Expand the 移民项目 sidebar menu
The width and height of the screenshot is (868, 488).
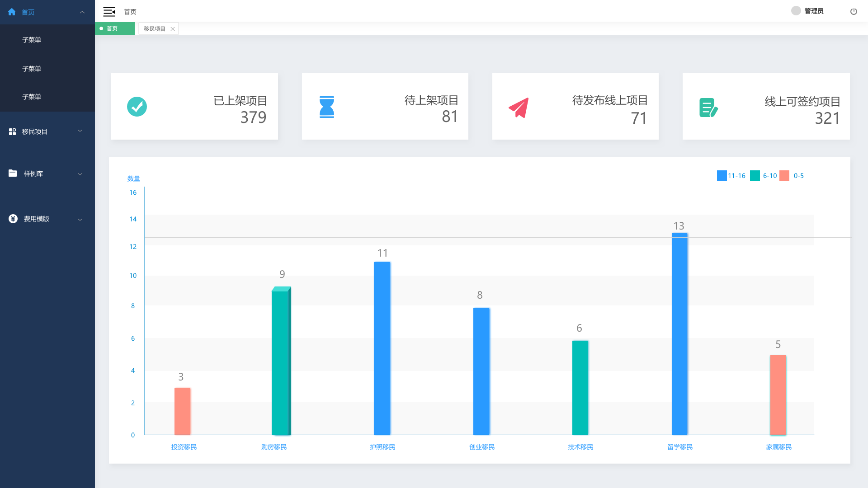click(34, 131)
